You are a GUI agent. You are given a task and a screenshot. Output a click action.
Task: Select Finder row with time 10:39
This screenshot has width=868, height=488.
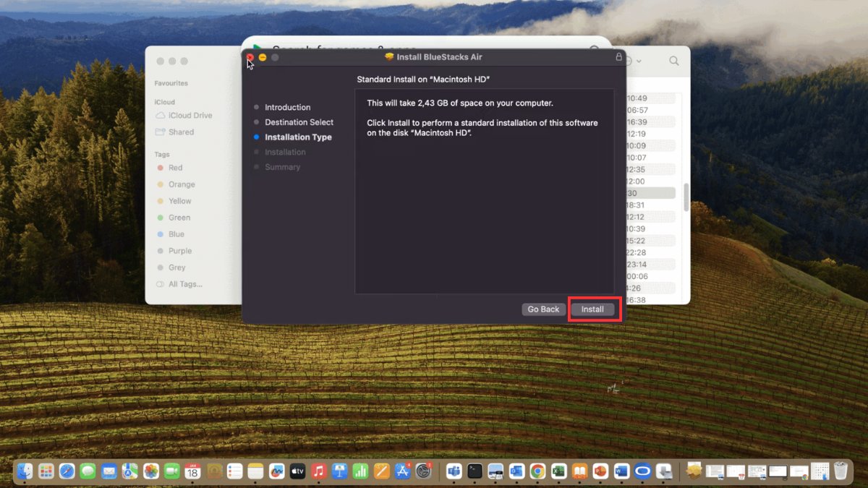pyautogui.click(x=650, y=229)
